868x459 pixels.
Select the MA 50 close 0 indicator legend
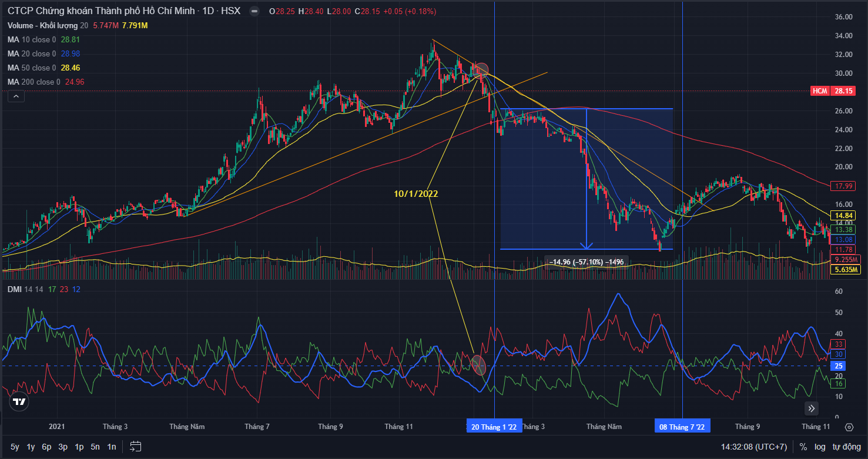tap(32, 68)
